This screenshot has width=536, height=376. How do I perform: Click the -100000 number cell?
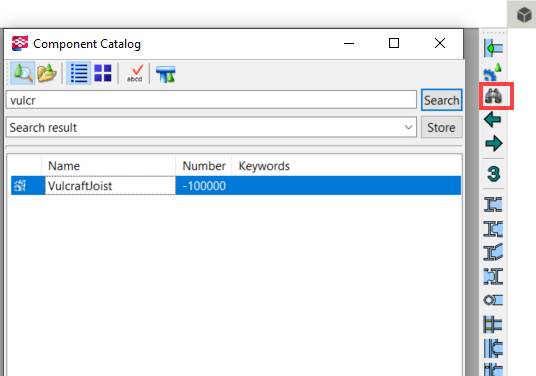point(204,186)
